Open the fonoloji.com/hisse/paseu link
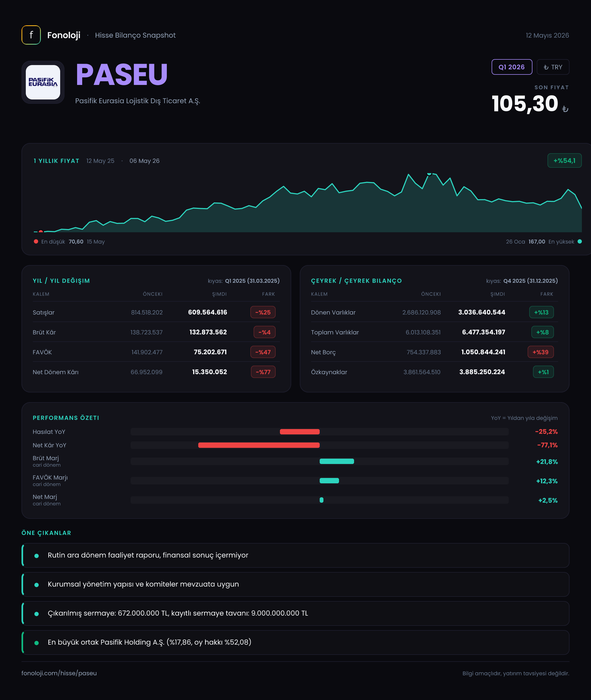 (59, 673)
